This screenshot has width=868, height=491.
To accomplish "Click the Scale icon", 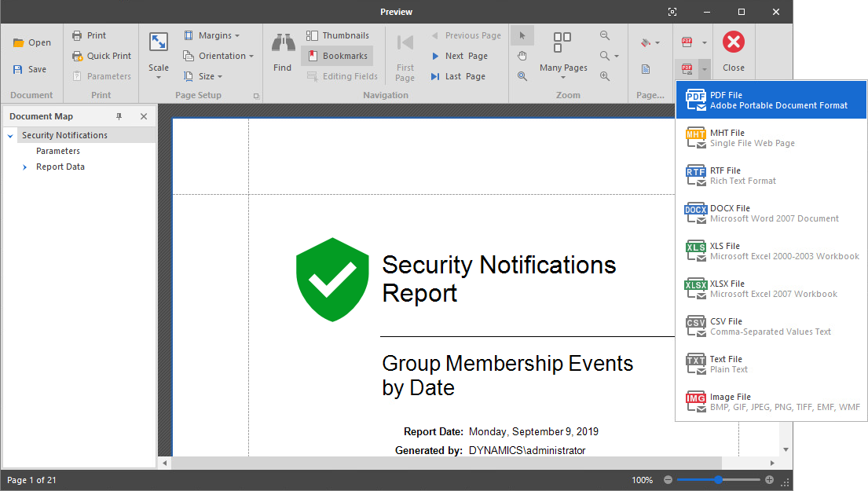I will point(159,43).
